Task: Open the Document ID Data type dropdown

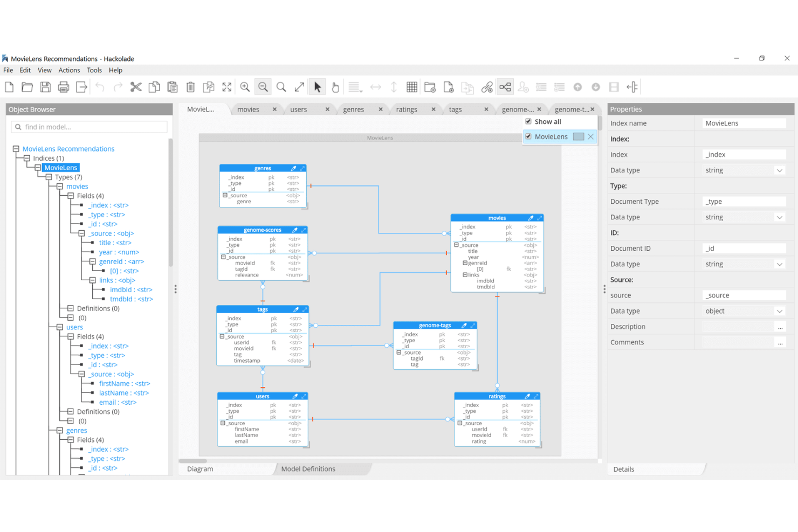Action: (x=780, y=264)
